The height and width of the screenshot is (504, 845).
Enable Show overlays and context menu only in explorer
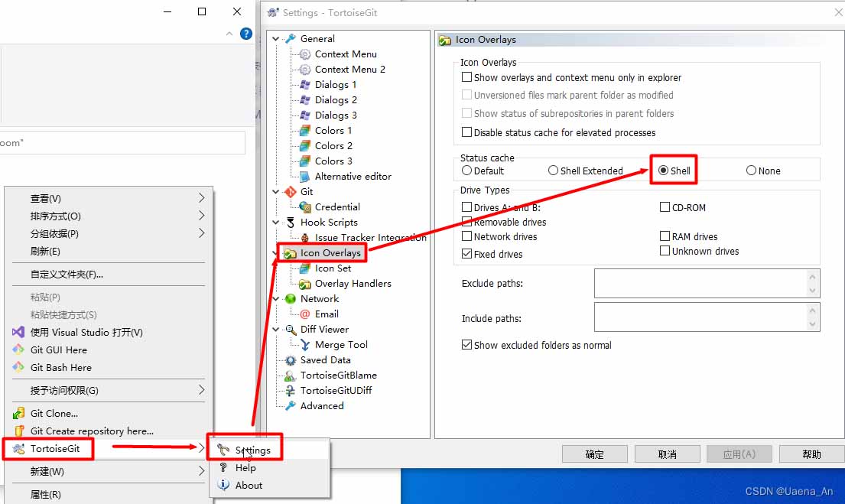[x=466, y=77]
